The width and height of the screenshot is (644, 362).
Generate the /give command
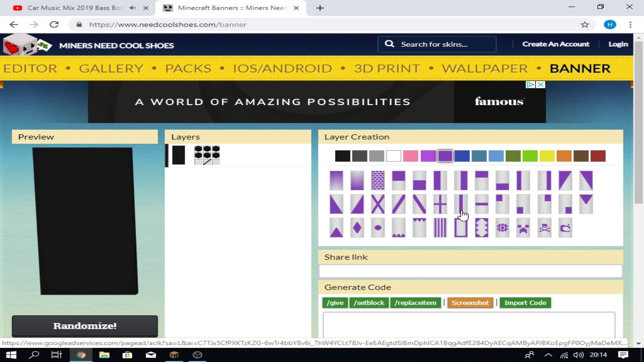pos(335,303)
